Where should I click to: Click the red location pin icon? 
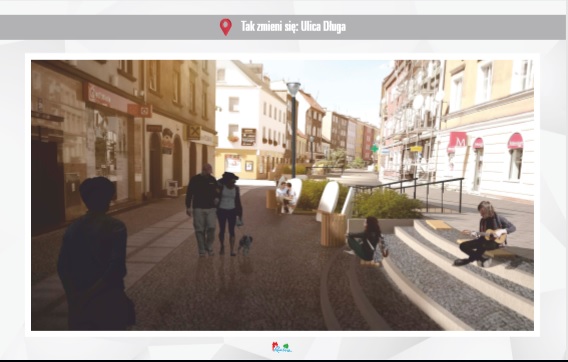226,27
